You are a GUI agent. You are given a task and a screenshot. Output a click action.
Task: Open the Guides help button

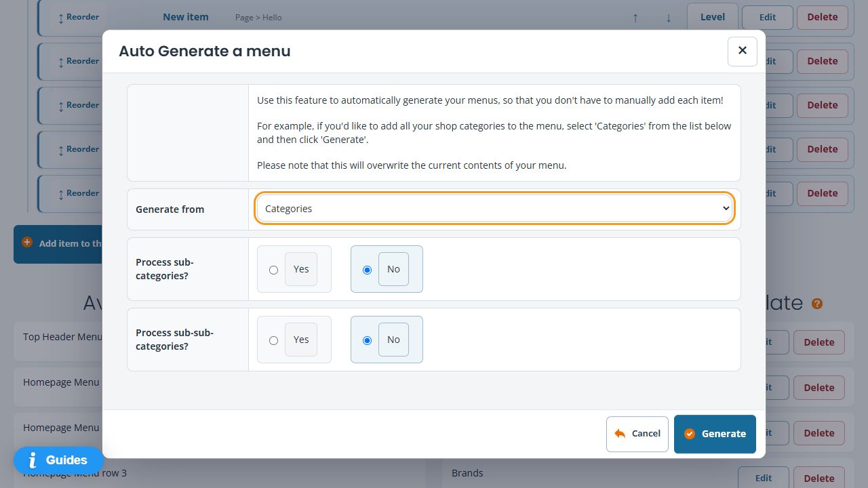[x=58, y=460]
